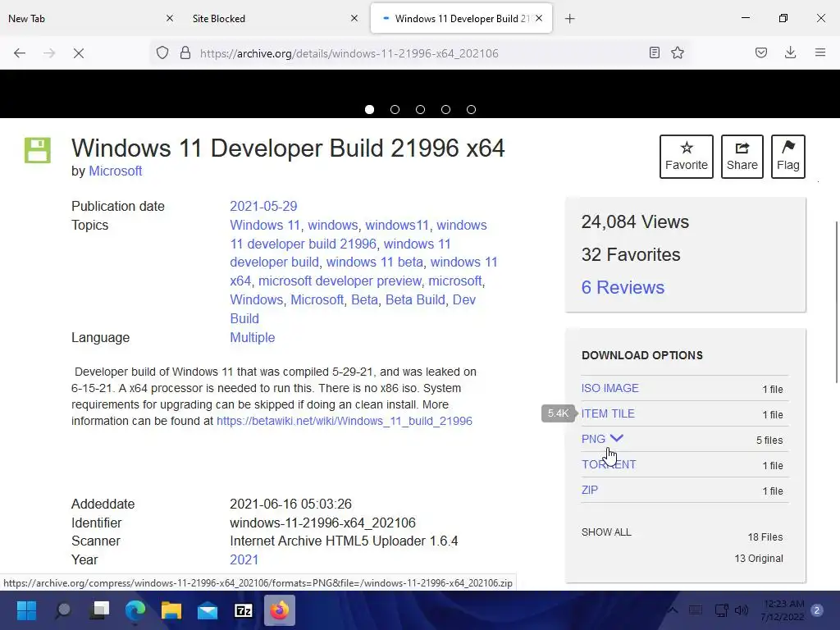840x630 pixels.
Task: Open the 2021-05-29 publication date link
Action: pos(263,206)
